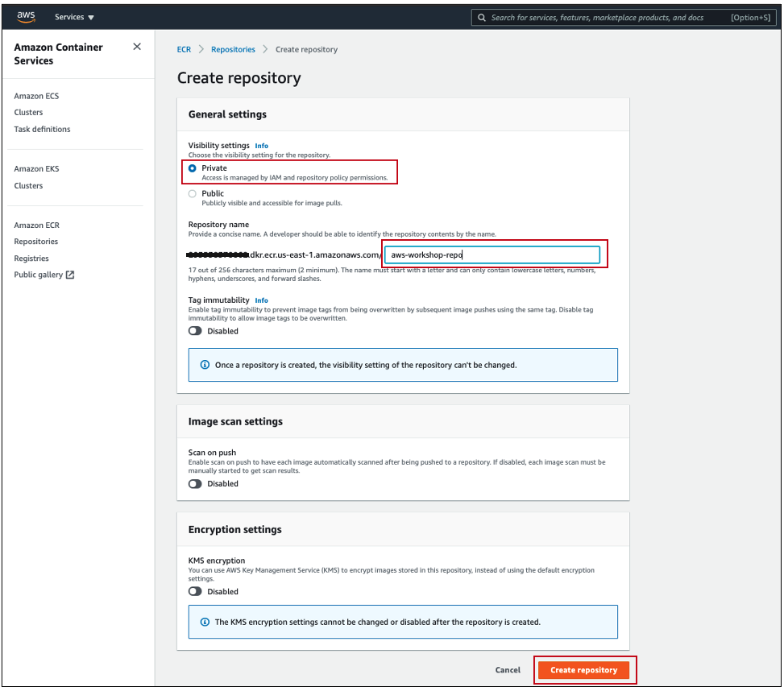This screenshot has height=691, width=784.
Task: Open Task definitions in sidebar
Action: pos(42,129)
